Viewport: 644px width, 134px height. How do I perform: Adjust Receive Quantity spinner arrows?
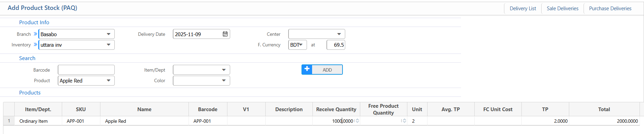click(x=357, y=121)
